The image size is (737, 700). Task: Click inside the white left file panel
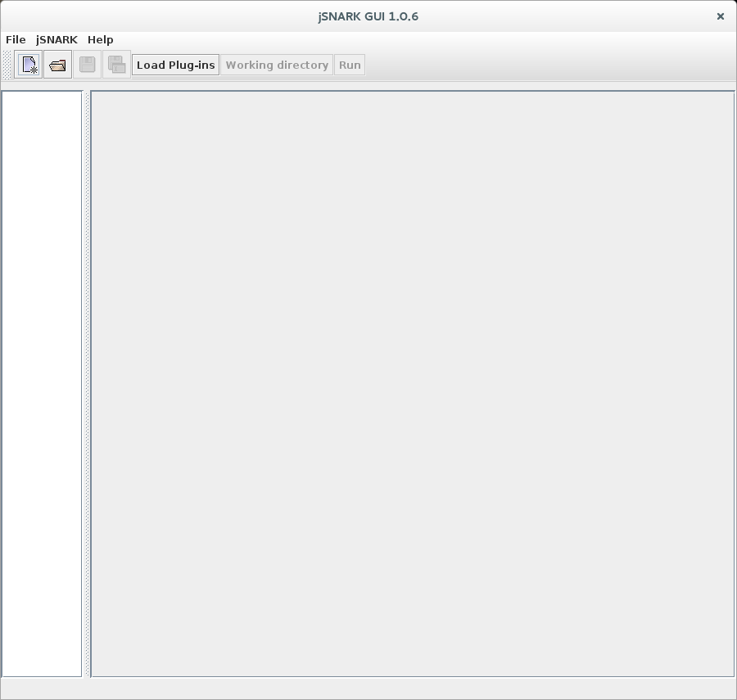point(42,384)
